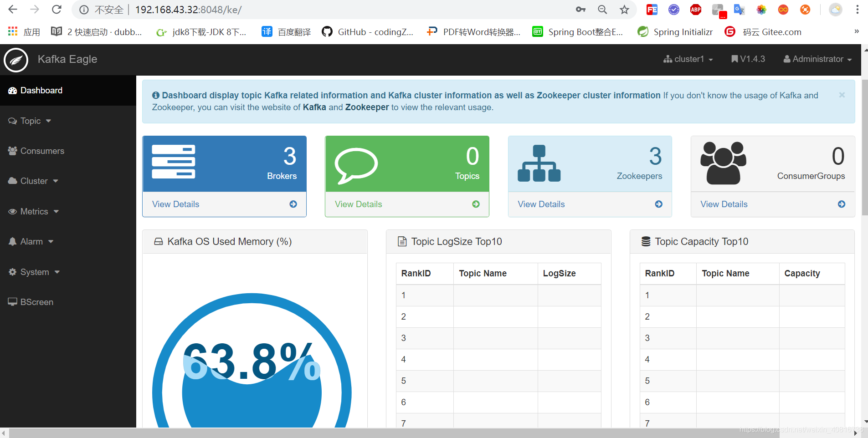Screen dimensions: 868x438
Task: Open the 码云 Gitee.com bookmark
Action: 763,31
